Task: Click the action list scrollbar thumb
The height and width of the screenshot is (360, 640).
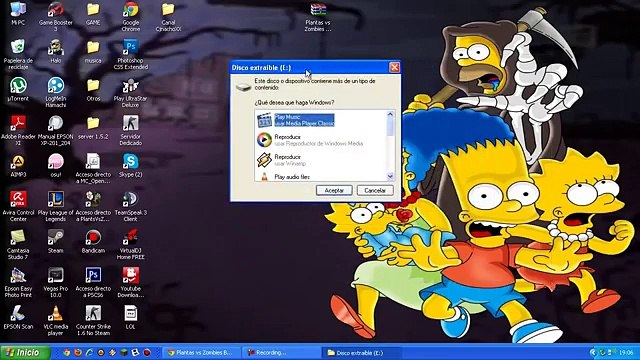Action: coord(390,127)
